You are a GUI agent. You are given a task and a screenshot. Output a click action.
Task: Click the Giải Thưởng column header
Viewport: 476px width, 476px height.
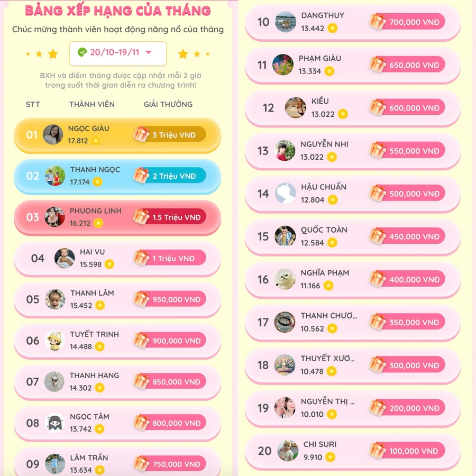[168, 104]
